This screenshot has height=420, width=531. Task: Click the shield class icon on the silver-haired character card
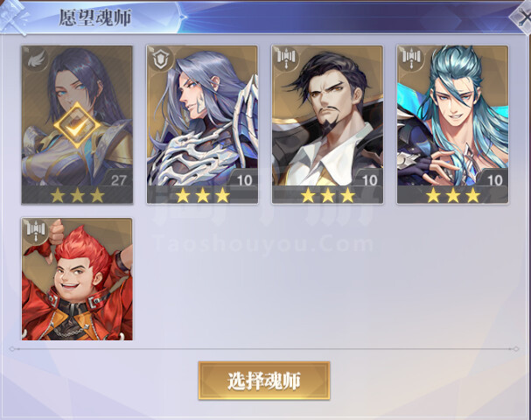point(161,59)
